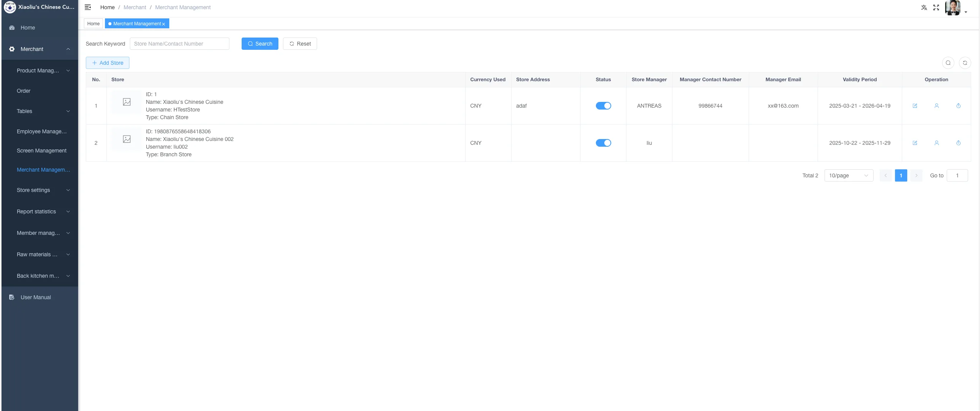Viewport: 980px width, 411px height.
Task: Open the language translation icon
Action: point(924,7)
